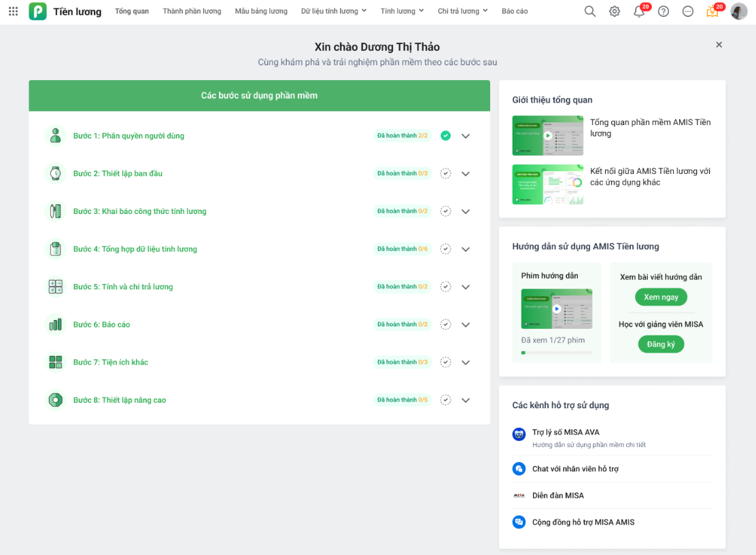Expand Bước 3 Khai báo công thức chevron
Image resolution: width=756 pixels, height=555 pixels.
(465, 211)
